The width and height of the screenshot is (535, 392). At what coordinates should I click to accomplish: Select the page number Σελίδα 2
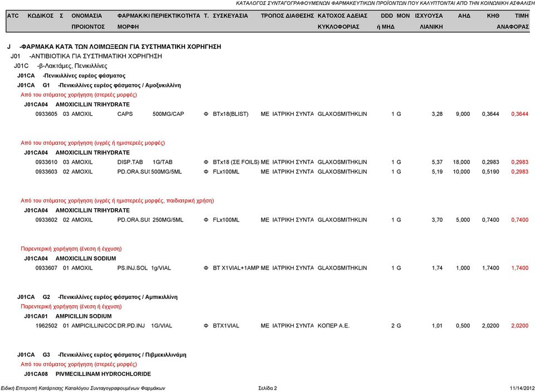click(267, 388)
